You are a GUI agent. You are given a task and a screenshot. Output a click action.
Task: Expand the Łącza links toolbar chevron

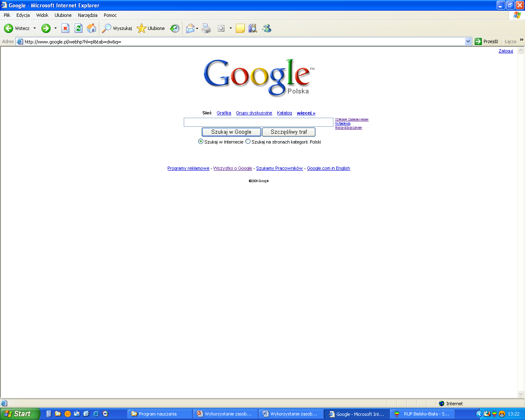522,40
